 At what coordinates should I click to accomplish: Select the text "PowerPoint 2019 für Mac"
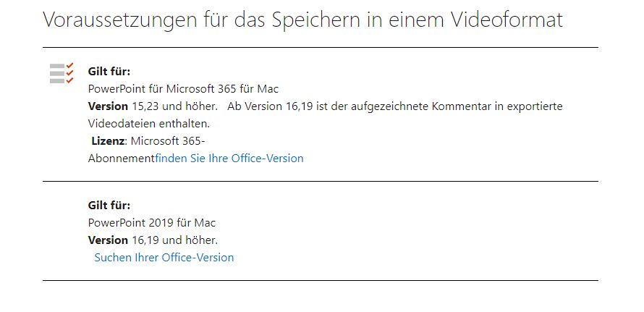tap(151, 223)
